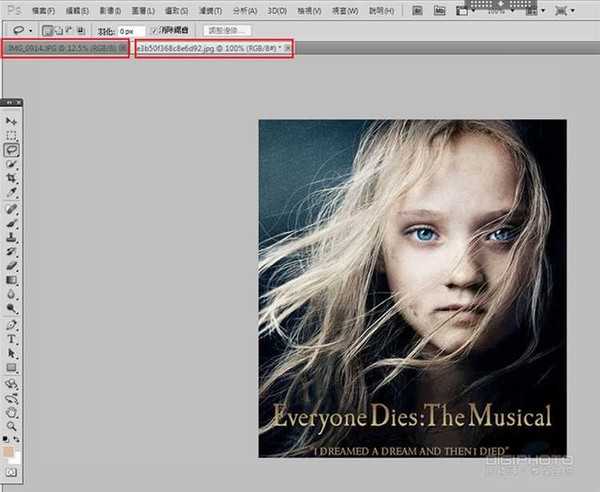Select the Clone Stamp tool
The image size is (600, 492).
pyautogui.click(x=12, y=239)
